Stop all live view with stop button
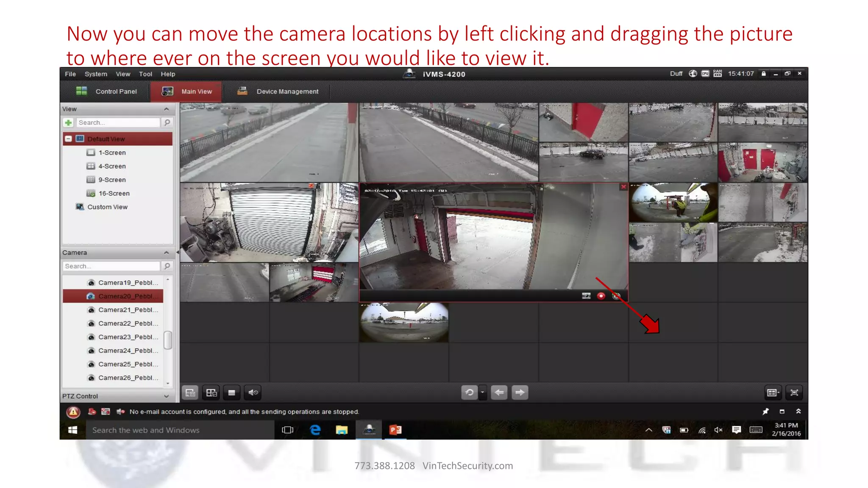Image resolution: width=868 pixels, height=488 pixels. pos(231,393)
